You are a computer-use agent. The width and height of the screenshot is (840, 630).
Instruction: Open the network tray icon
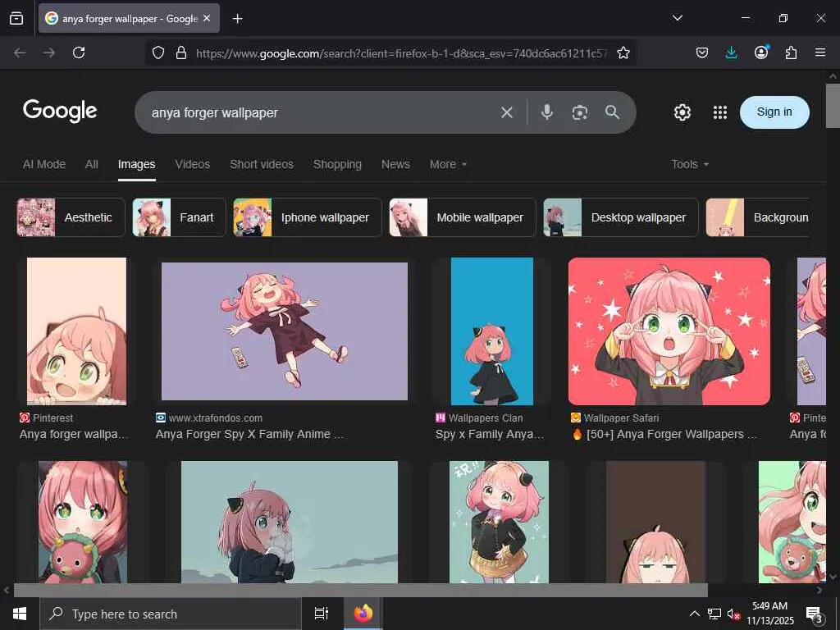(714, 614)
